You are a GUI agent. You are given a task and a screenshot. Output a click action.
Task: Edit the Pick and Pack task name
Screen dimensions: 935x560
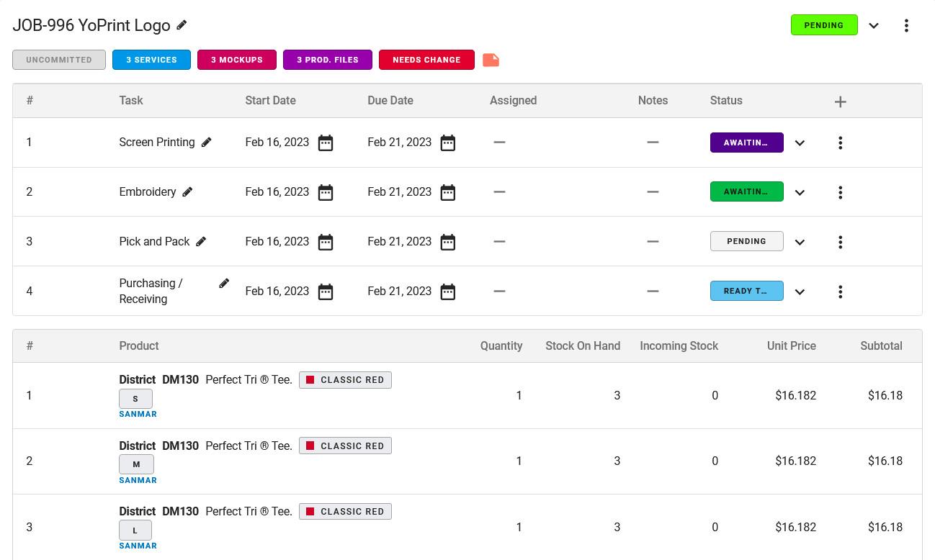(x=201, y=242)
